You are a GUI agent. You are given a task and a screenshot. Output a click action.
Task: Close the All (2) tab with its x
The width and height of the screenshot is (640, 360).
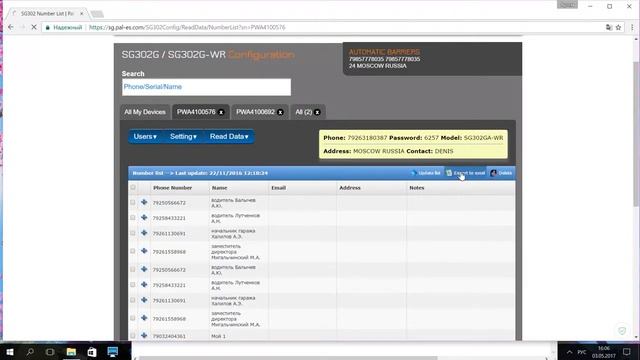click(x=317, y=112)
